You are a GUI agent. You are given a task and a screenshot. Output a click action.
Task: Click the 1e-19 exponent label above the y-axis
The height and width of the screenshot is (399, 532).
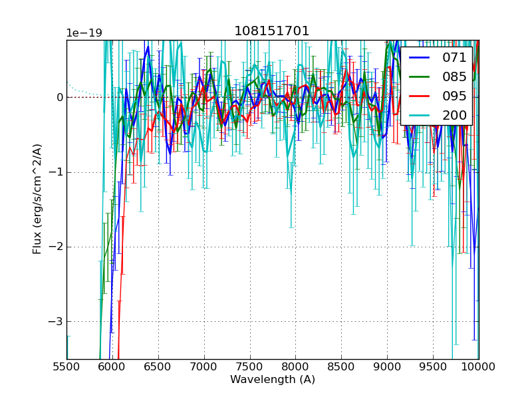click(84, 33)
